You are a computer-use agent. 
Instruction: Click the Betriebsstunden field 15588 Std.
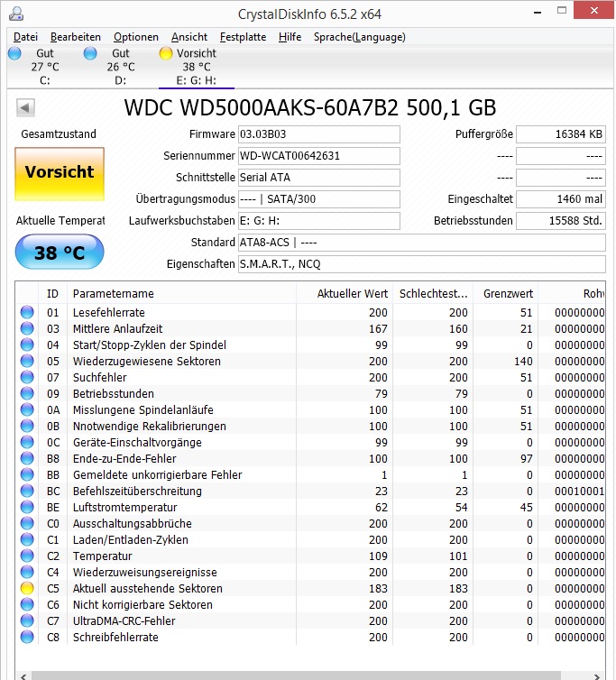click(x=560, y=221)
